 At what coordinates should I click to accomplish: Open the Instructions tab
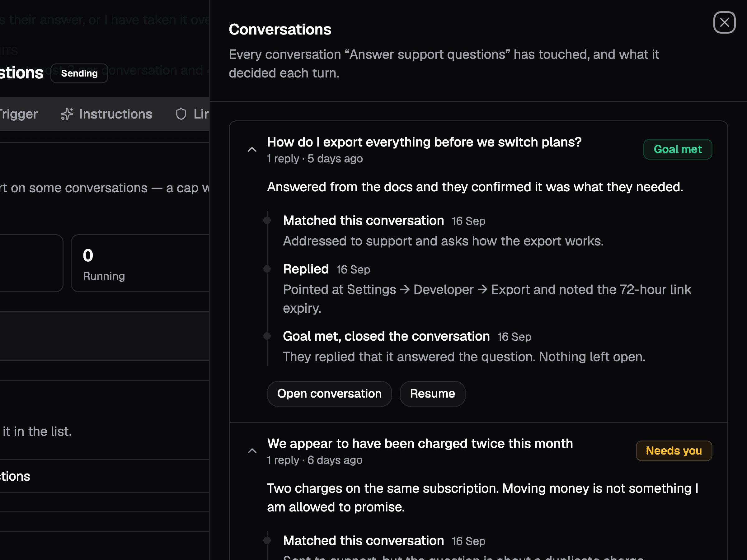(106, 114)
